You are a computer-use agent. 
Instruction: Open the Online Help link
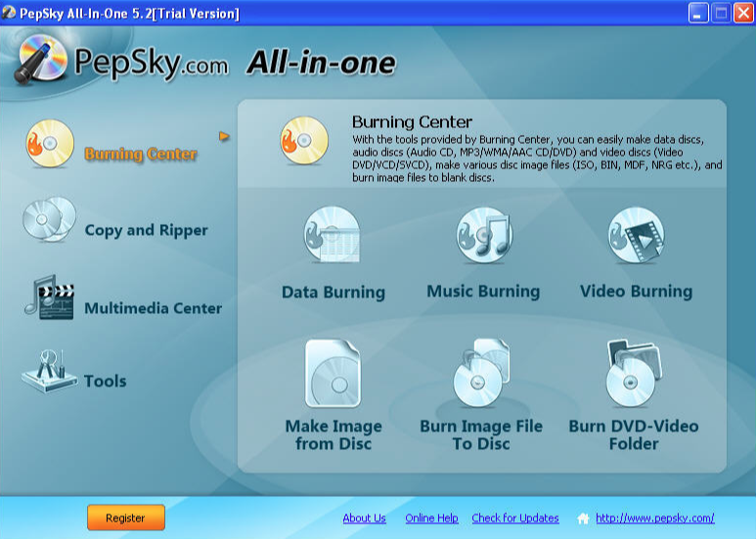(431, 518)
